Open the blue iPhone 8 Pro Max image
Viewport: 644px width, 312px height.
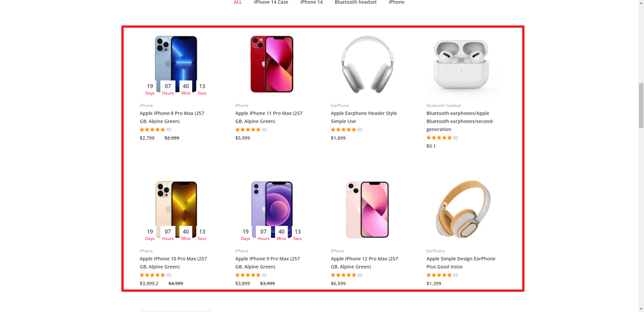[176, 64]
